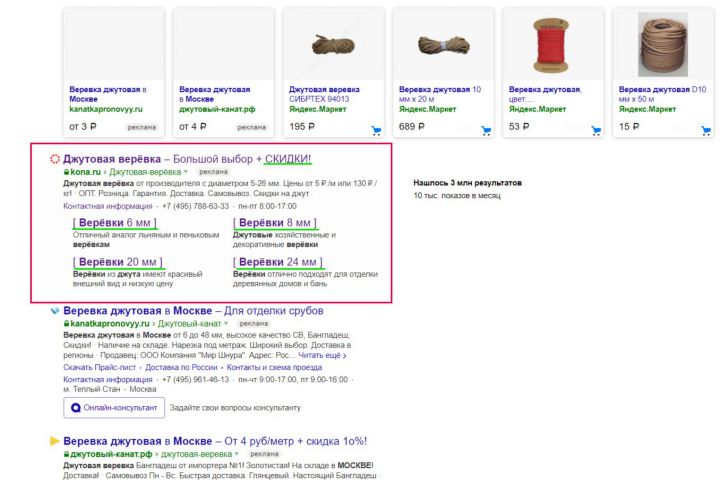Click yellow arrow favicon of джутовый-канат.рф result
Screen dimensions: 720x480
(x=55, y=441)
